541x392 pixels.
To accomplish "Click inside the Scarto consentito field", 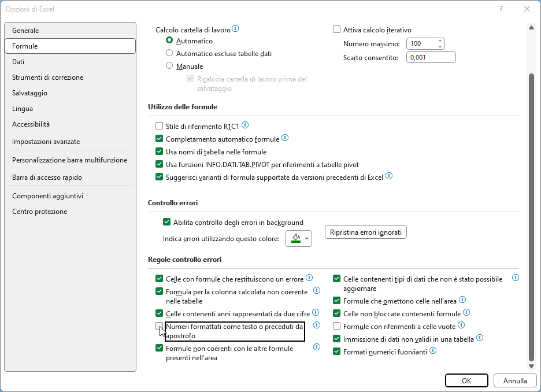I will point(431,57).
